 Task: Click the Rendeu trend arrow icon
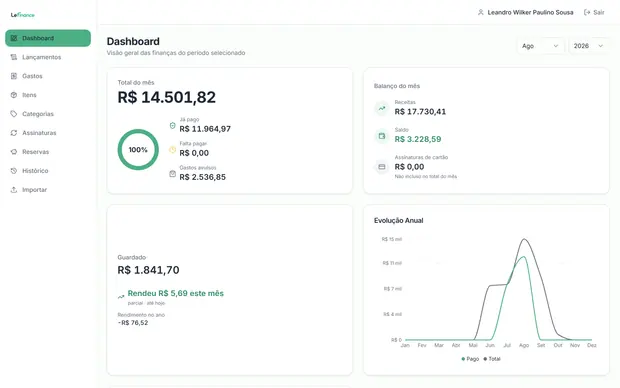click(x=121, y=296)
